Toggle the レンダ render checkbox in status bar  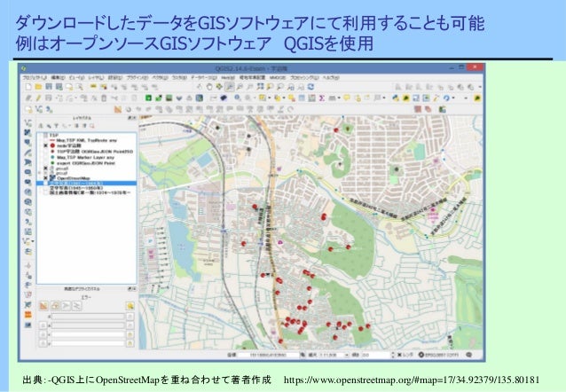coord(399,355)
